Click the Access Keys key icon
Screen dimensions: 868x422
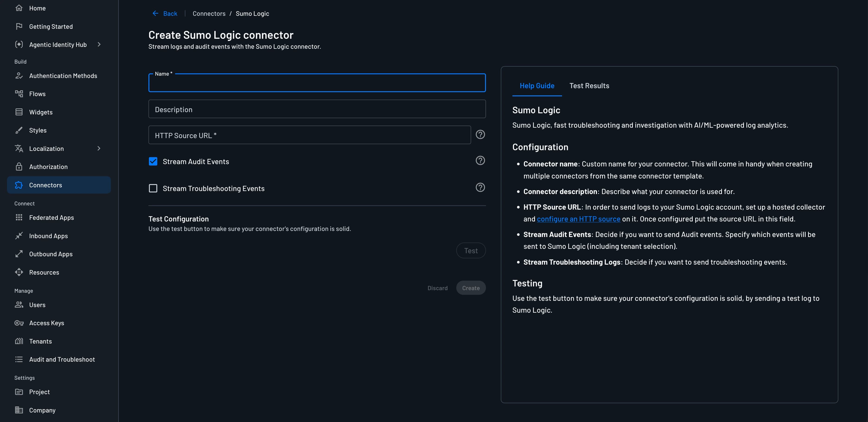19,323
